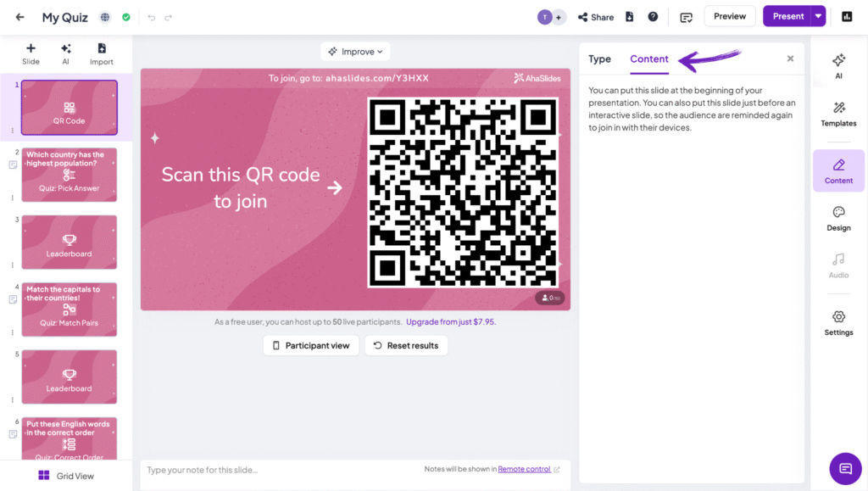This screenshot has width=868, height=491.
Task: Open the notes icon beside slide 2
Action: click(x=13, y=165)
